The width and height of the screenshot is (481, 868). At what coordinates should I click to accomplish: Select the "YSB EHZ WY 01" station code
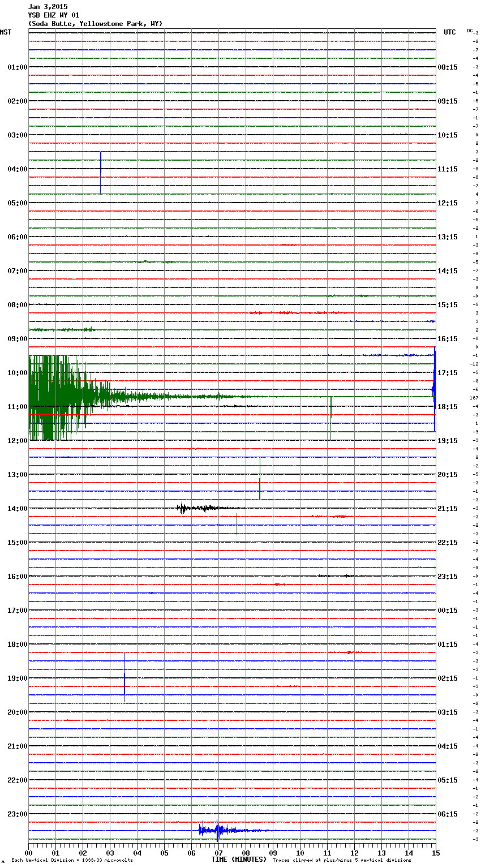click(54, 15)
